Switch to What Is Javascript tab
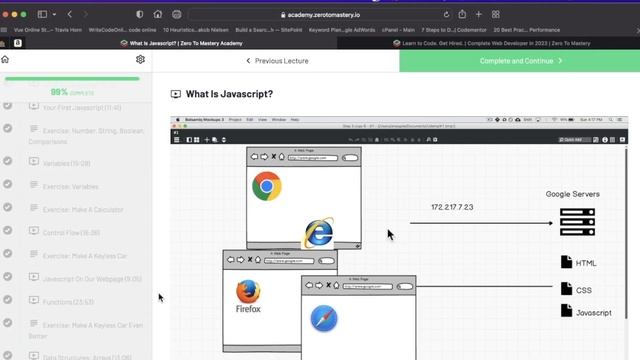This screenshot has height=360, width=640. click(x=181, y=43)
